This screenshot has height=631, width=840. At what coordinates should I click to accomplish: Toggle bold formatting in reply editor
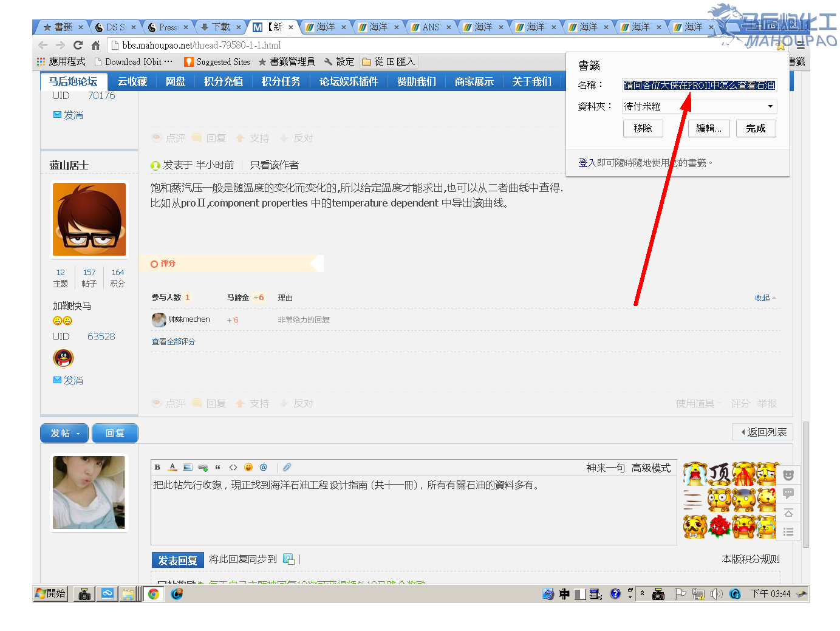tap(157, 467)
